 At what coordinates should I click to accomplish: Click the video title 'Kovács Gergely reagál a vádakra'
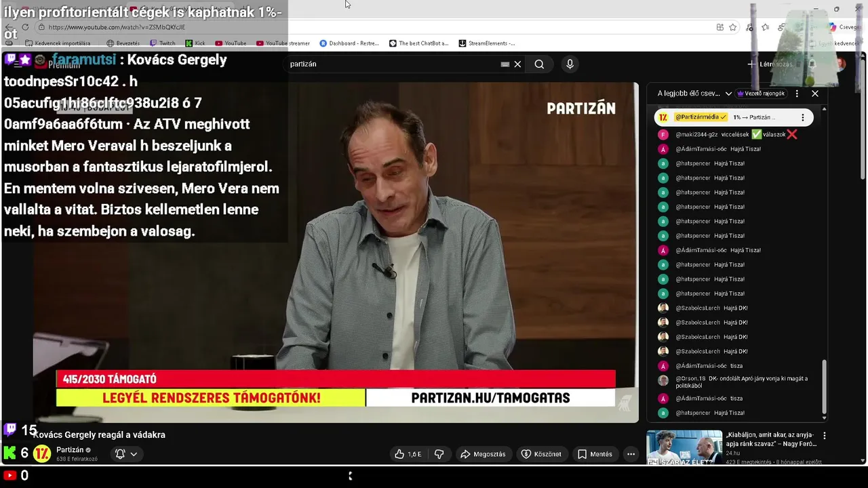99,435
